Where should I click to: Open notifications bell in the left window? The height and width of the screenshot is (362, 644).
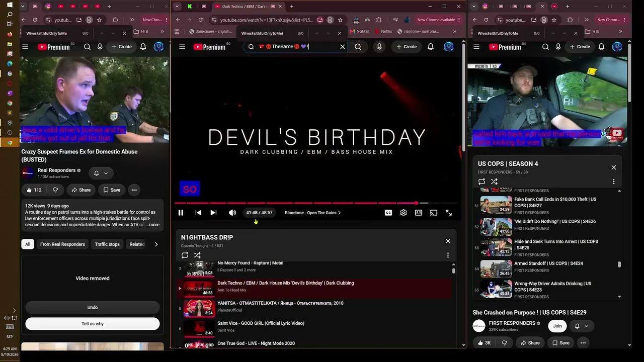coord(143,47)
